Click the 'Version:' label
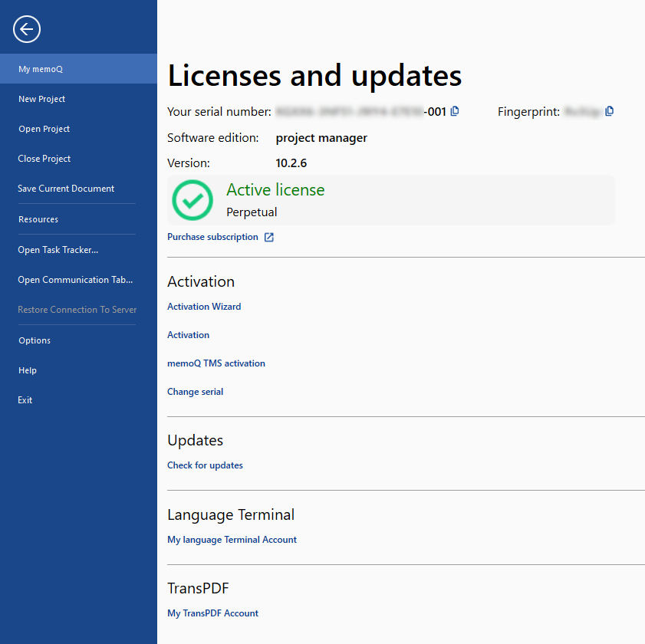 [189, 163]
